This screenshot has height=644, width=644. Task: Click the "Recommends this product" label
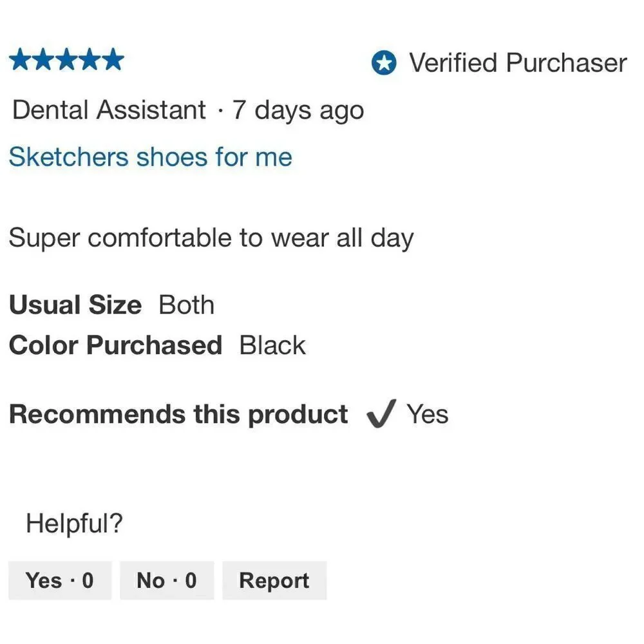click(178, 414)
